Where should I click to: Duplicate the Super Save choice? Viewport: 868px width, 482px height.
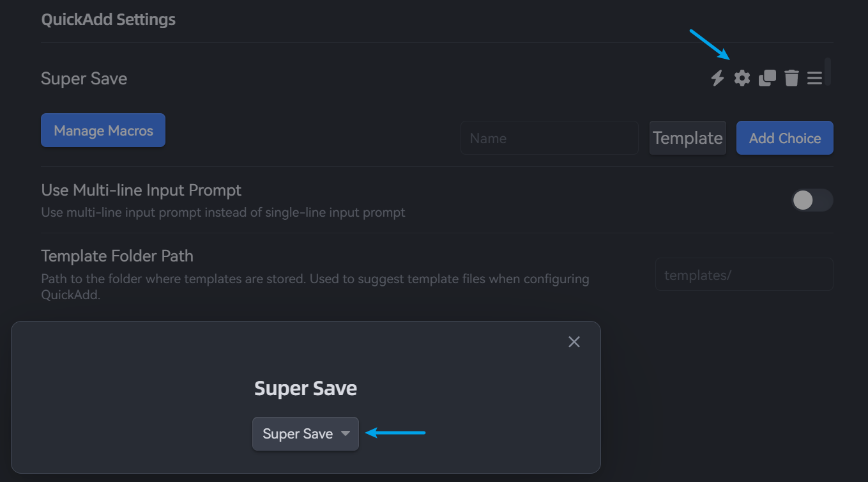767,78
